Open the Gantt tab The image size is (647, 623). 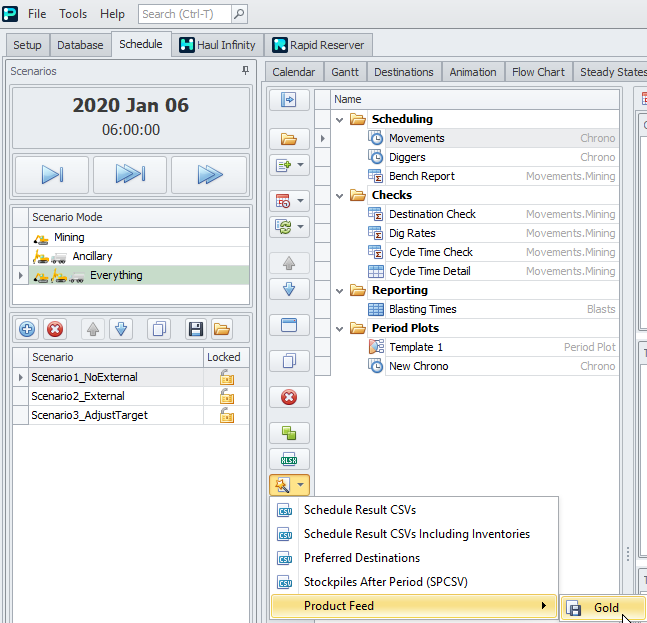(344, 72)
